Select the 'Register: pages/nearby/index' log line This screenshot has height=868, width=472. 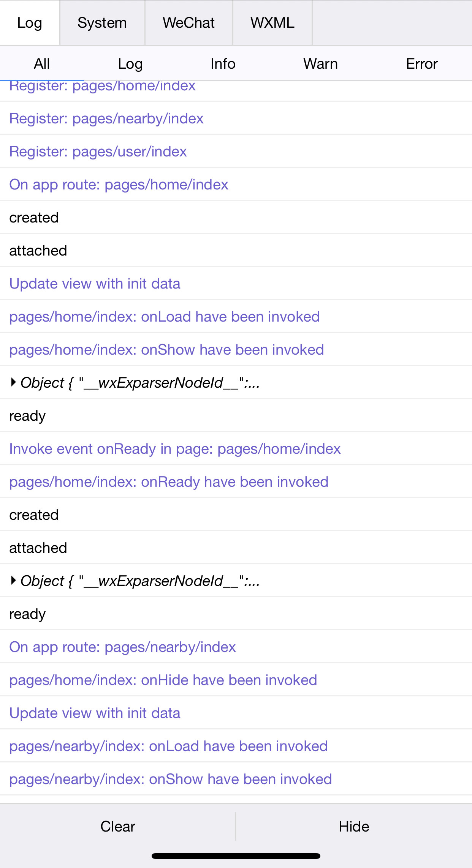pos(236,118)
